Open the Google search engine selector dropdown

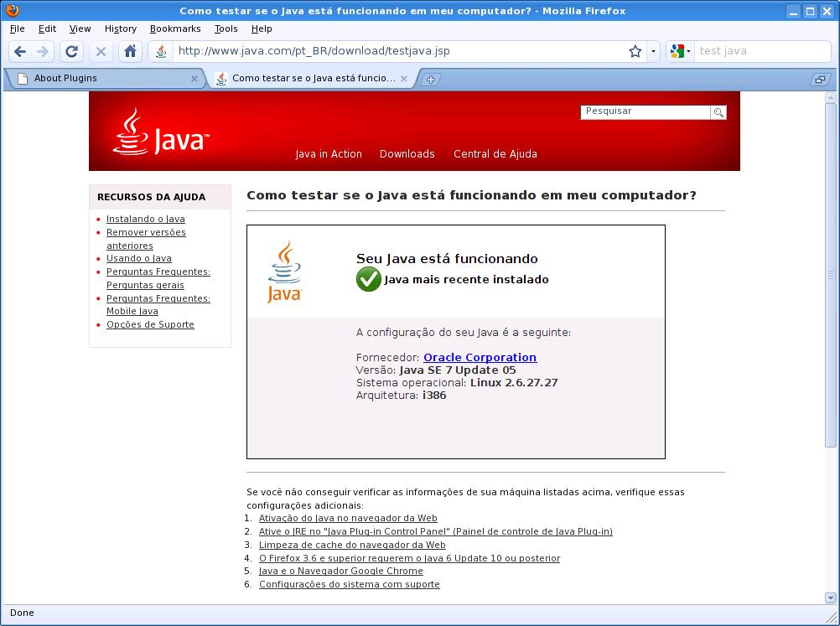[x=681, y=51]
